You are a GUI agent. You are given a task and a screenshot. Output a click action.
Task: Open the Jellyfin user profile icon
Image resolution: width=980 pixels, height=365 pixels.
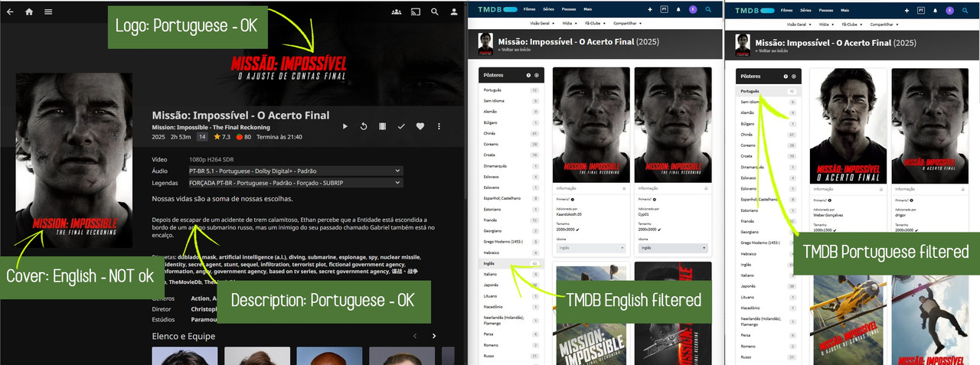454,11
